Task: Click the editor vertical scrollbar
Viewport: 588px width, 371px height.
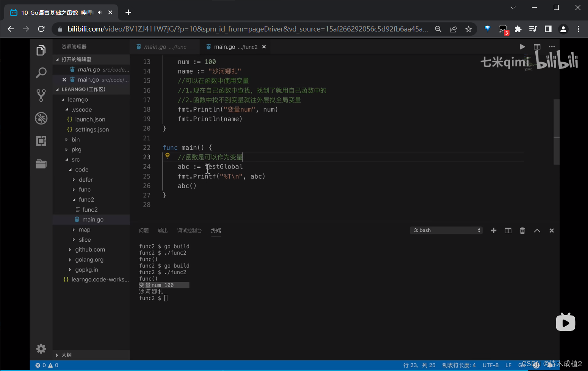Action: pyautogui.click(x=557, y=132)
